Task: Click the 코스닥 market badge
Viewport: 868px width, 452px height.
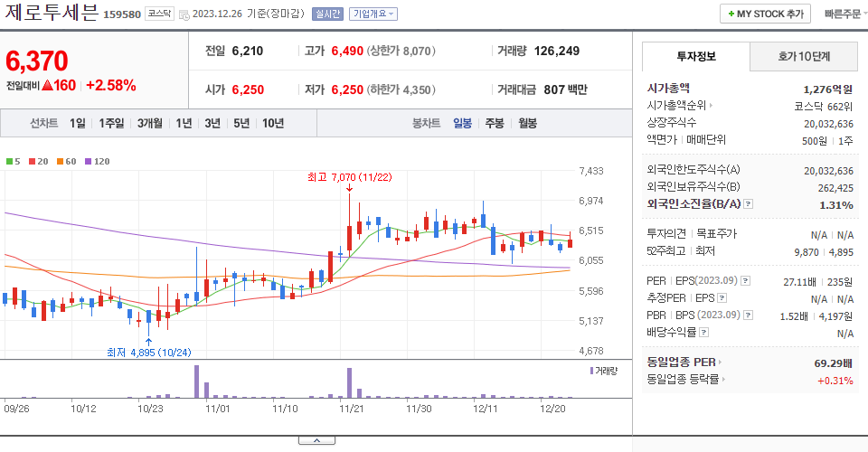Action: [159, 14]
